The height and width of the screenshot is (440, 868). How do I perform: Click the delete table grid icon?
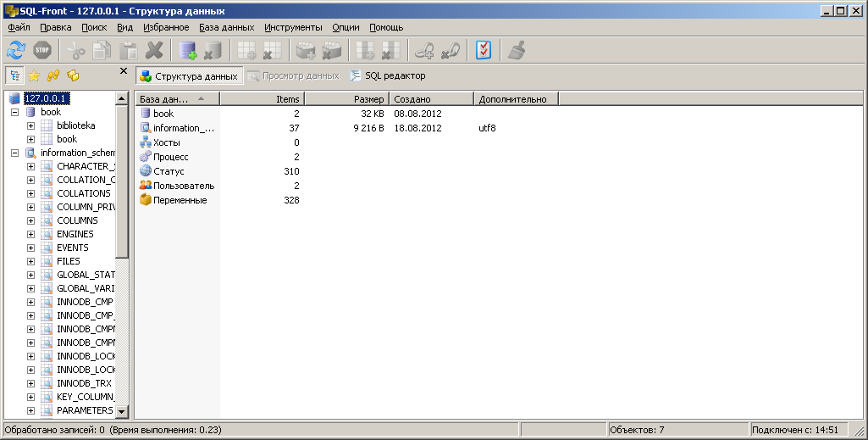coord(273,50)
